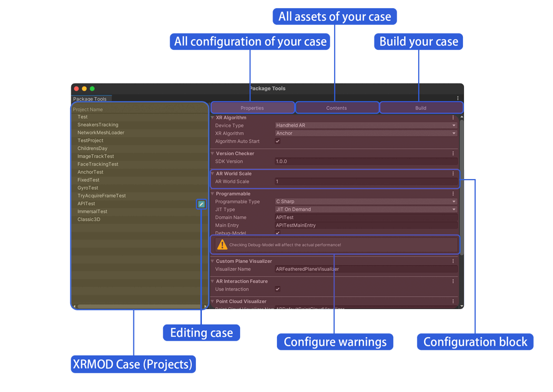Click the edit pencil icon beside APITest
Screen dimensions: 553x392
pos(201,204)
